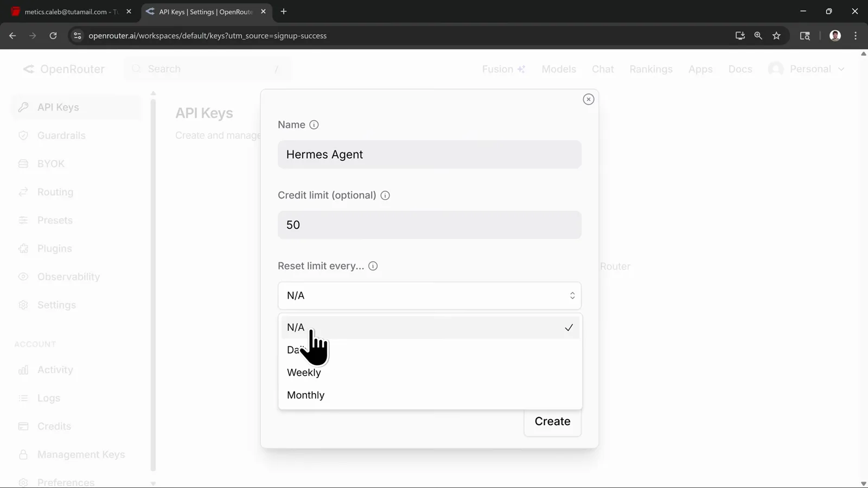Open the Chrome three-dot menu
Screen dimensions: 868x488
click(856, 36)
